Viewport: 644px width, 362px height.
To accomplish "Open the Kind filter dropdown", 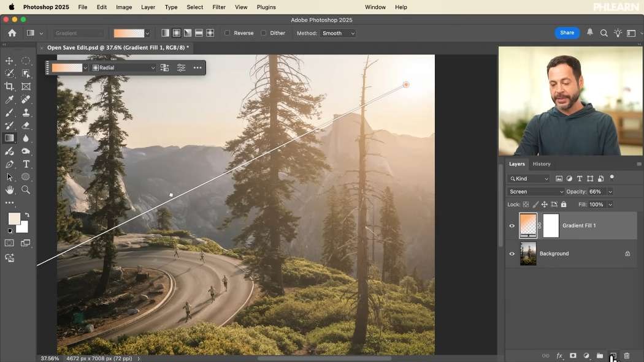I will pos(529,179).
